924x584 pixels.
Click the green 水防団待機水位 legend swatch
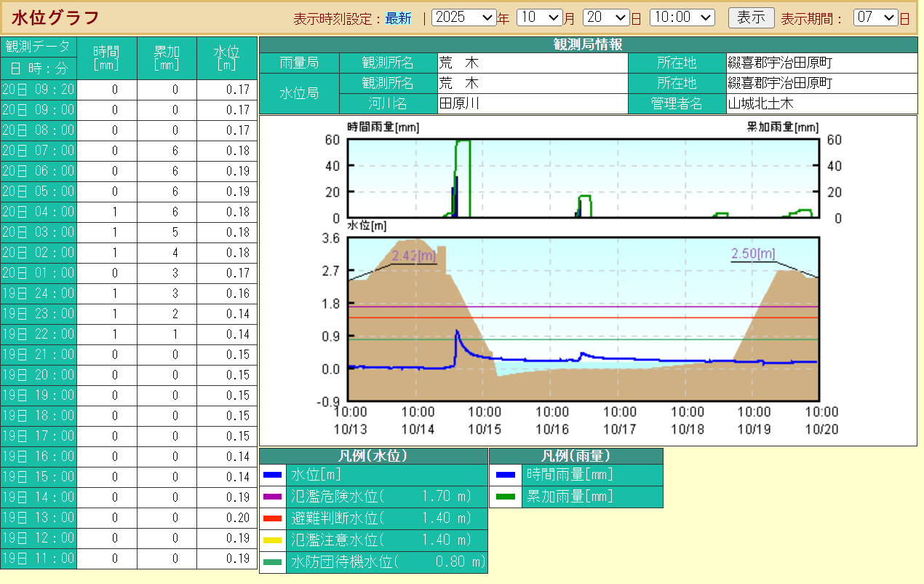click(272, 563)
